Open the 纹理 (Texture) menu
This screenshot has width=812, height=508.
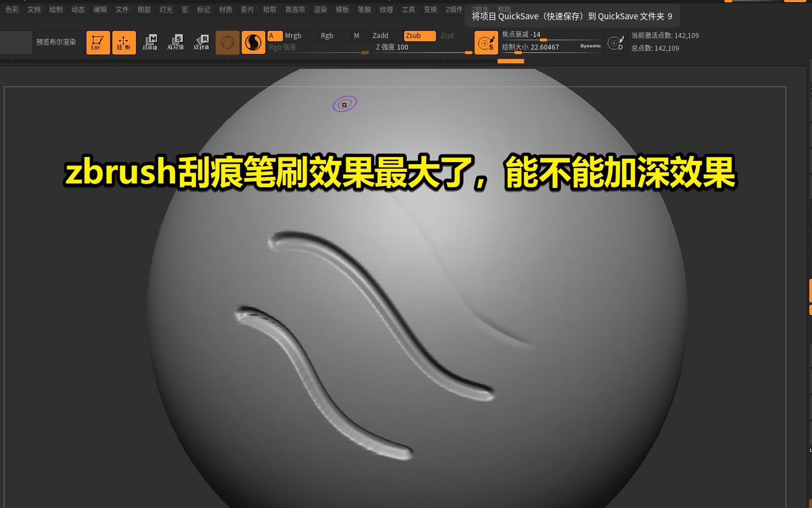coord(386,9)
